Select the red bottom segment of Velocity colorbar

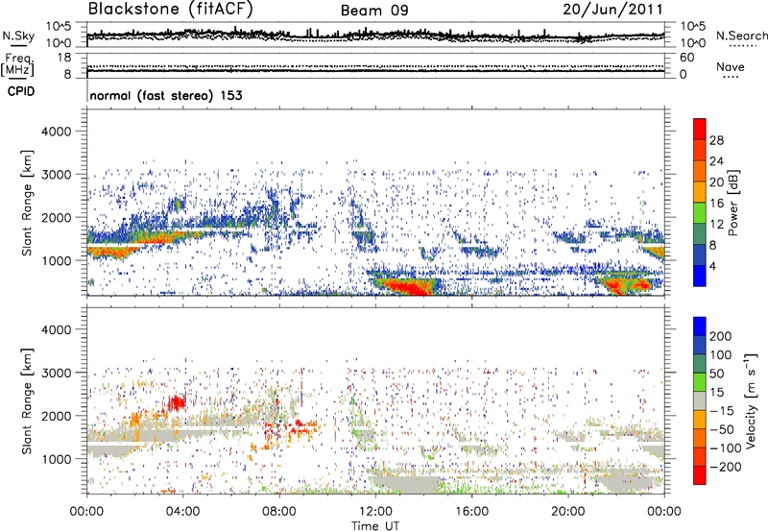pos(700,475)
